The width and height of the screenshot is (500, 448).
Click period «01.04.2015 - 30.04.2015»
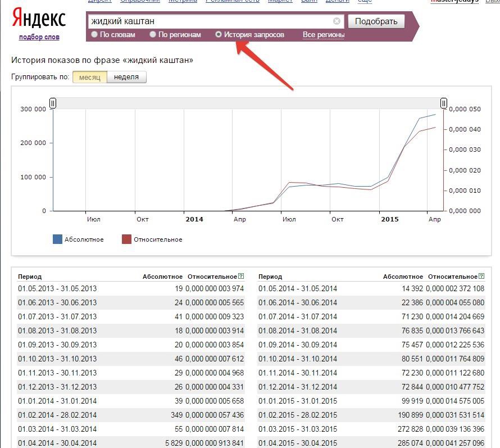(x=298, y=443)
